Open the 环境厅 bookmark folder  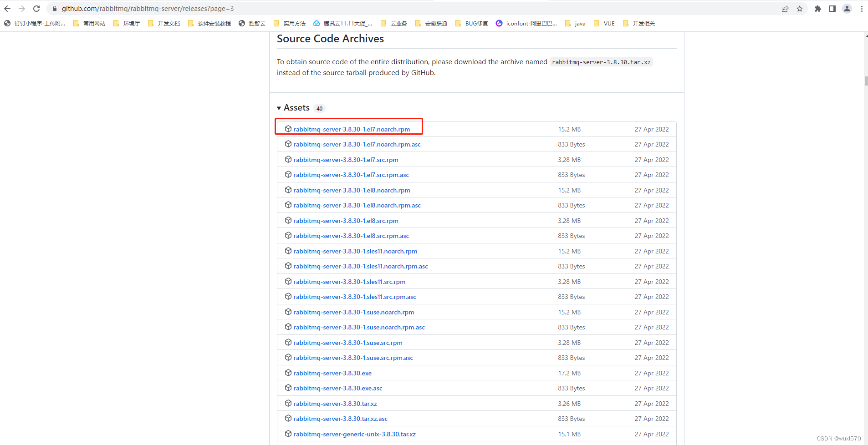pyautogui.click(x=127, y=23)
